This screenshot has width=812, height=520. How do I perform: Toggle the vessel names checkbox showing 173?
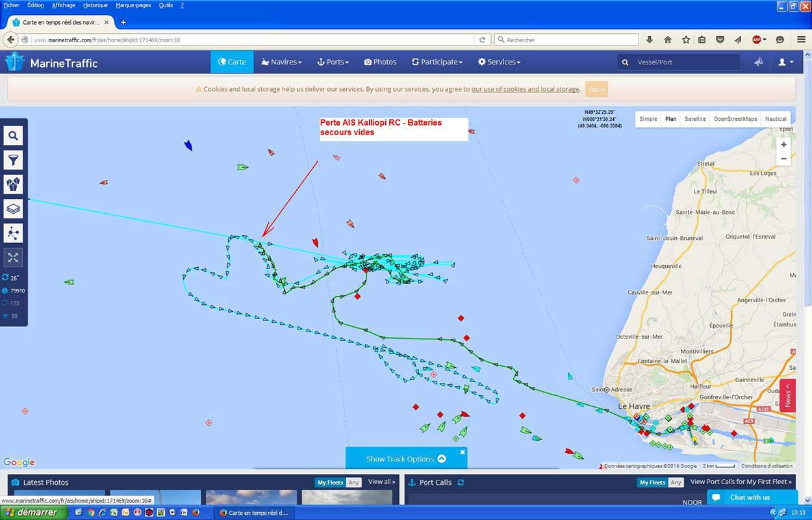coord(5,303)
